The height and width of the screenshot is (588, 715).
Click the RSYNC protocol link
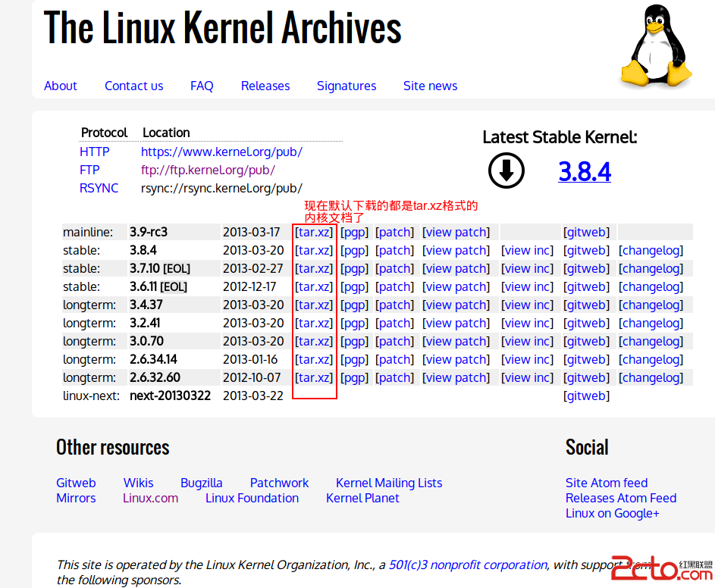tap(99, 188)
